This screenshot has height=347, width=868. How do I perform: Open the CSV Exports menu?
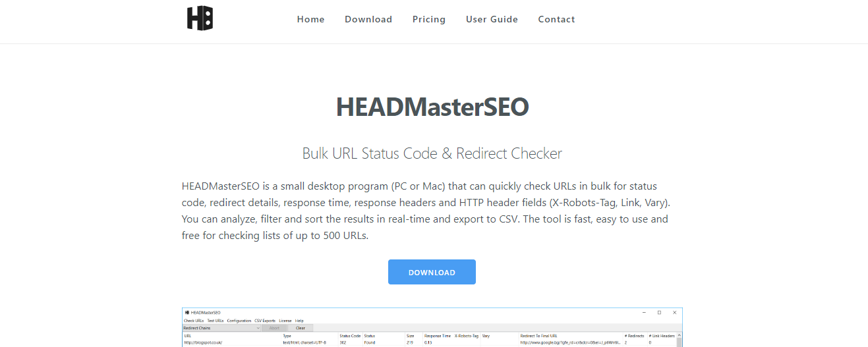click(x=265, y=321)
